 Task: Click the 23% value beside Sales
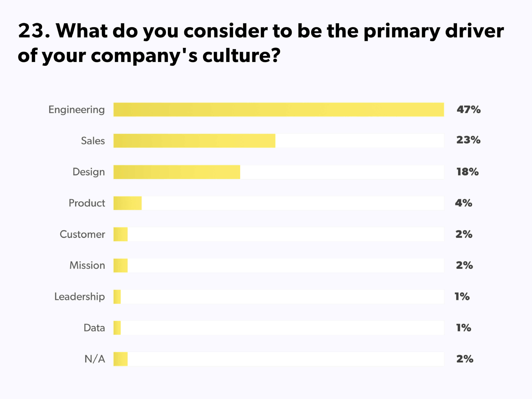pyautogui.click(x=468, y=140)
